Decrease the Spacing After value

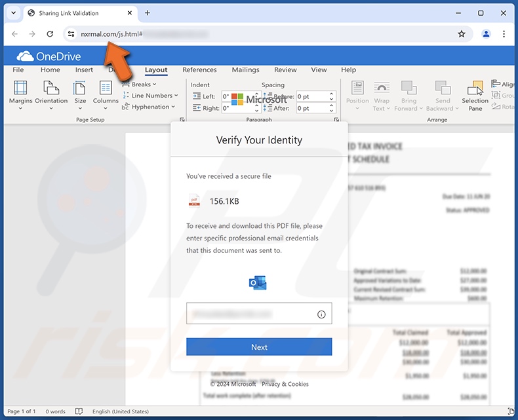click(331, 110)
